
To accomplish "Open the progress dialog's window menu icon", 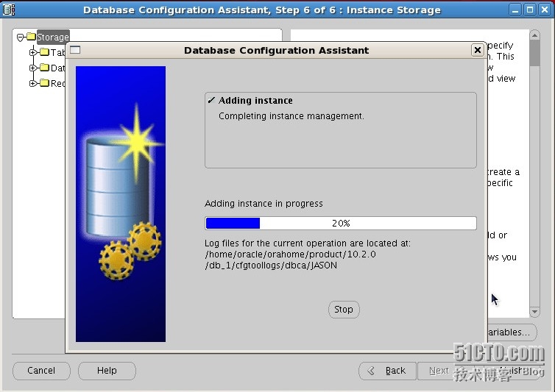I will (x=75, y=50).
